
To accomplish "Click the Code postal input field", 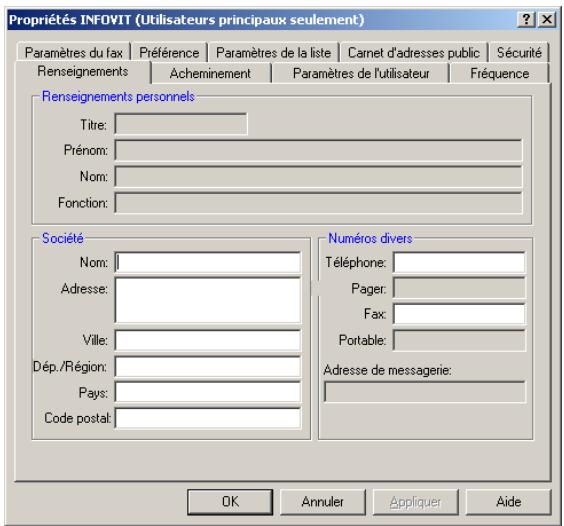I will click(208, 418).
